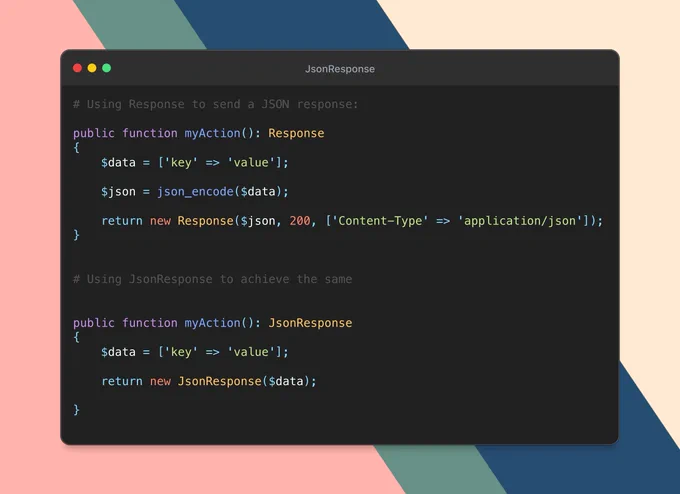The height and width of the screenshot is (494, 680).
Task: Click 'JsonResponse' in the return new statement
Action: click(220, 381)
